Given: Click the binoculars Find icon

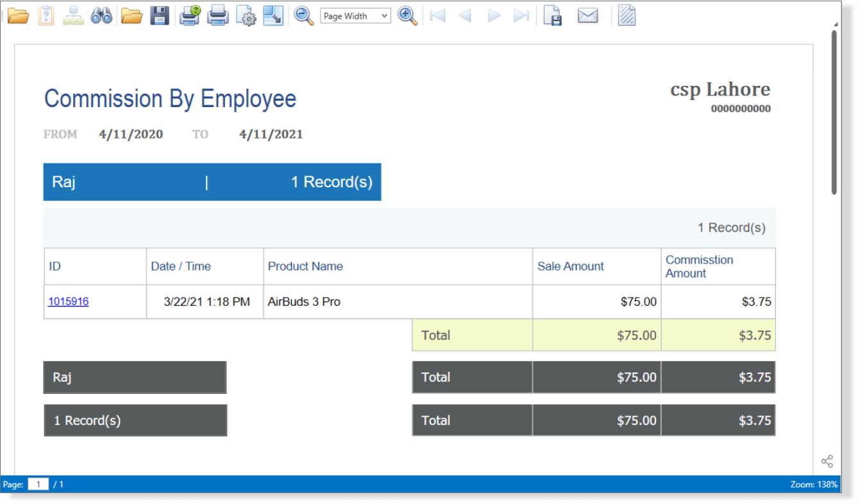Looking at the screenshot, I should [x=101, y=15].
